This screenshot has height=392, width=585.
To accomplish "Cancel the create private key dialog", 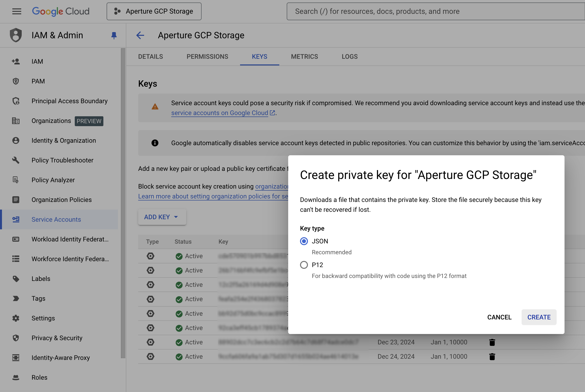I will [x=499, y=317].
